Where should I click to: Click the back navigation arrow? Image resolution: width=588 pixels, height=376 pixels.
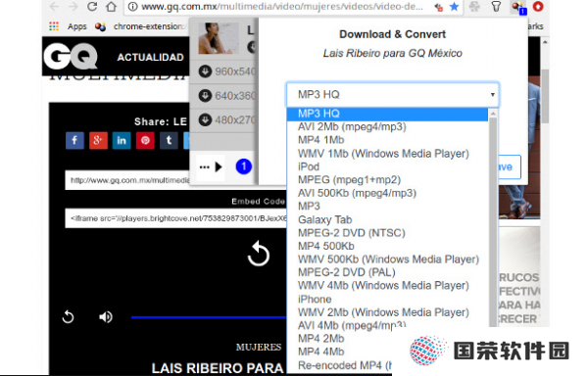(54, 7)
